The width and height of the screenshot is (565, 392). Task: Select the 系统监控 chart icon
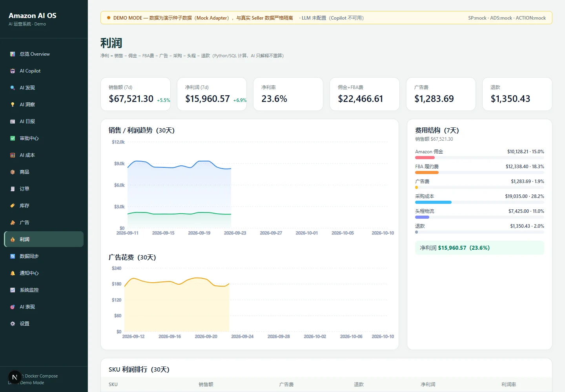point(13,290)
